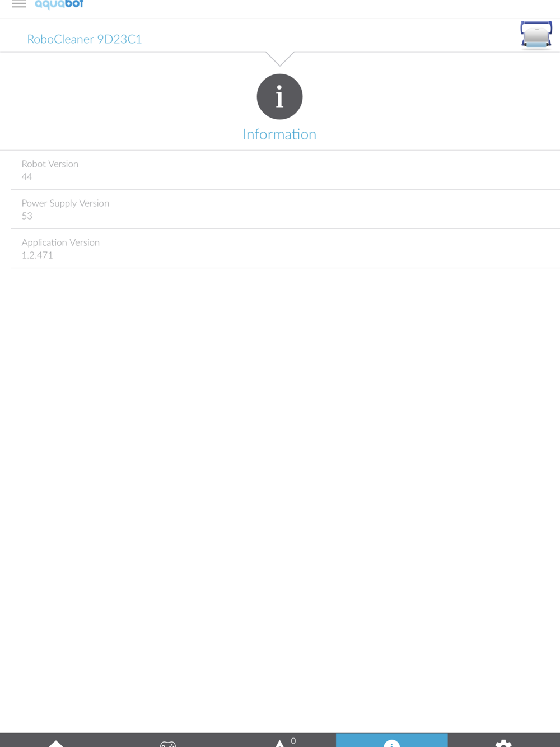Click the version number 1.2.471
560x747 pixels.
click(x=37, y=255)
